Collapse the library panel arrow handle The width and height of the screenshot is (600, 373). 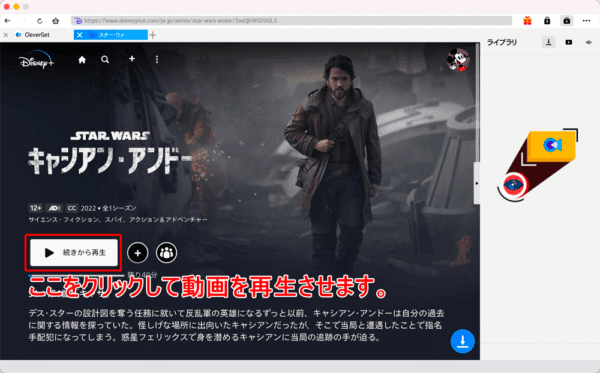(x=477, y=183)
